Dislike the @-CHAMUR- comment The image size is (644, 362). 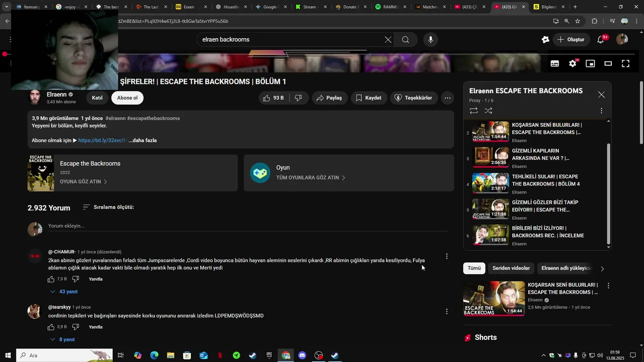(x=75, y=279)
